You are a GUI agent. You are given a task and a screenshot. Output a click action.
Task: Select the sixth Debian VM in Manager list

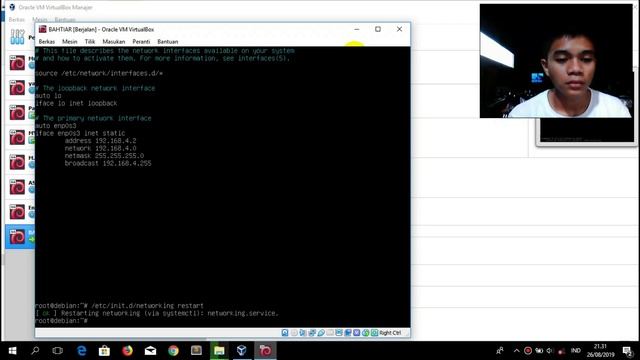click(x=20, y=187)
